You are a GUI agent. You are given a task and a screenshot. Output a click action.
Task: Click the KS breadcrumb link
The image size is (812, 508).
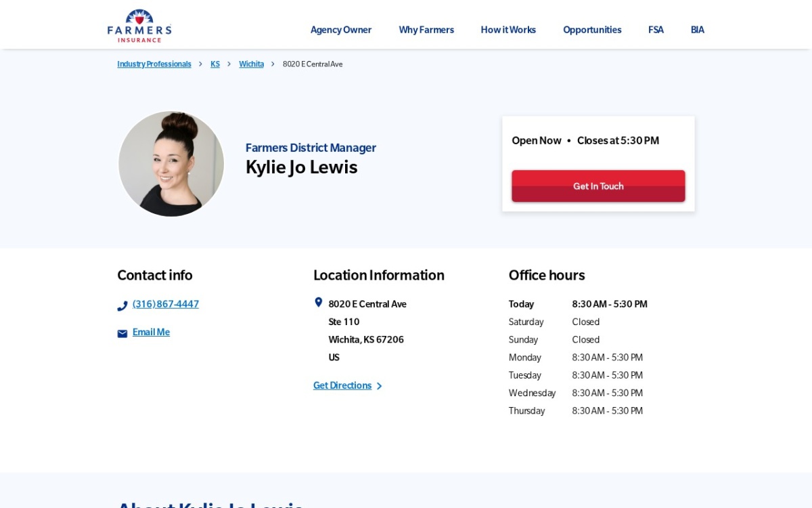coord(215,64)
